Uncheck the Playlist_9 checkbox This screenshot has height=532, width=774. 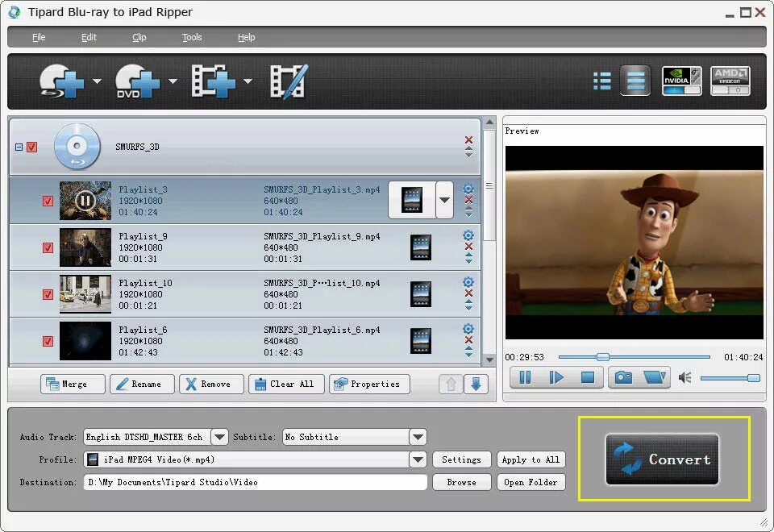pyautogui.click(x=48, y=247)
